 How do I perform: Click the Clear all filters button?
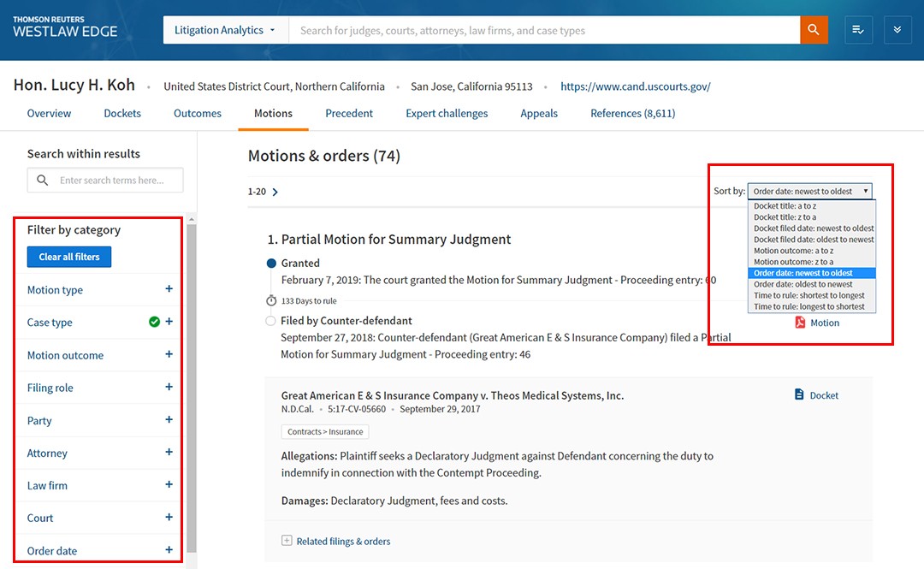click(x=69, y=257)
